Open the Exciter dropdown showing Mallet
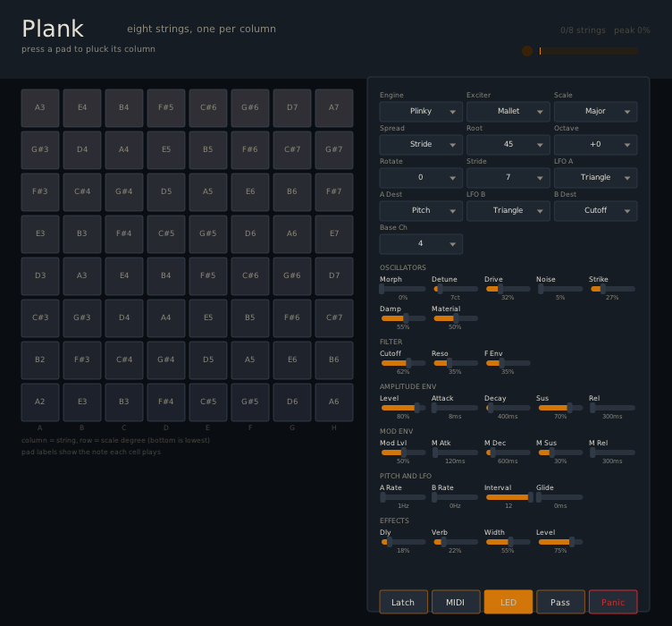The width and height of the screenshot is (672, 626). point(508,112)
